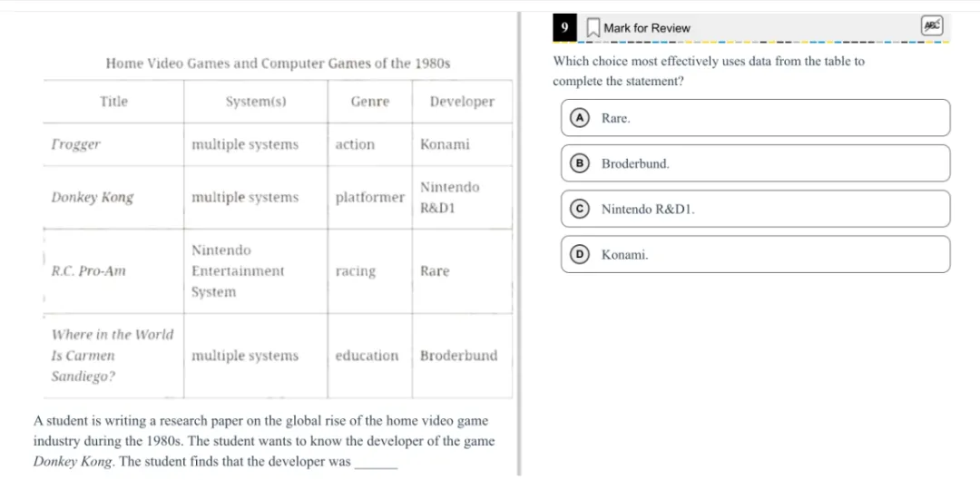
Task: Click the System(s) column header
Action: point(256,102)
